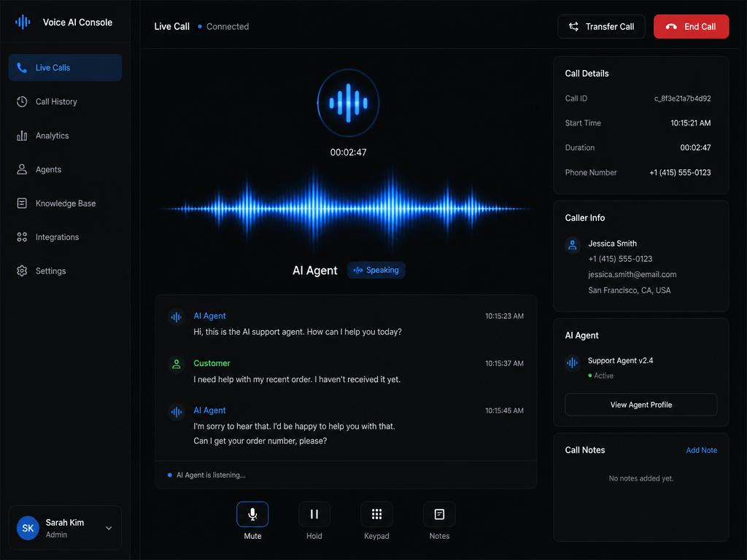Click the Support Agent v2.4 waveform icon
The image size is (747, 560).
point(572,363)
